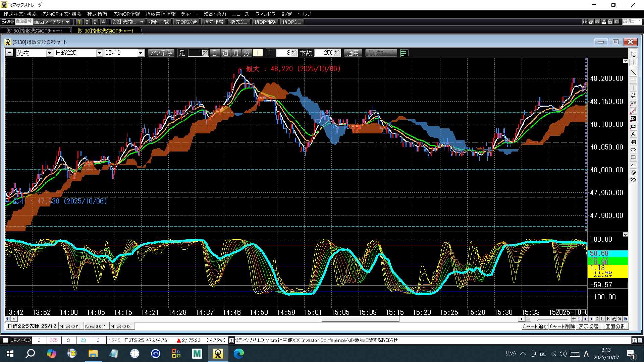This screenshot has height=362, width=644.
Task: Open Microsoft Edge from the taskbar
Action: click(239, 354)
